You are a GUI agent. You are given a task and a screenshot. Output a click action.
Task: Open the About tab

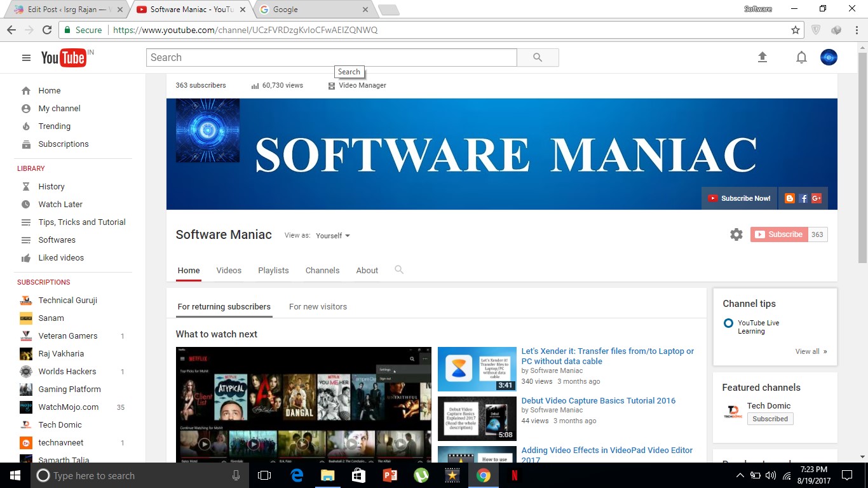pyautogui.click(x=367, y=270)
